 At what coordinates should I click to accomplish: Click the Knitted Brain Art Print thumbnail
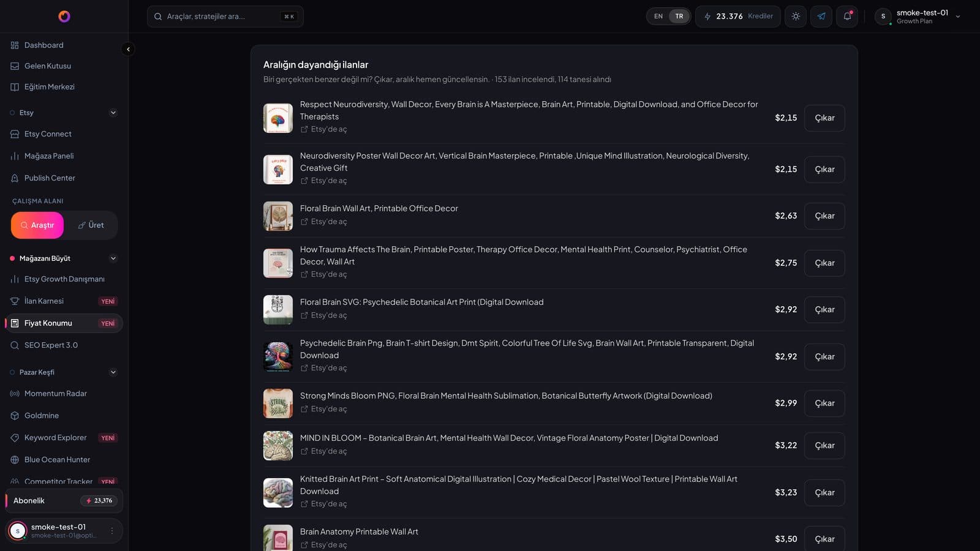(278, 493)
